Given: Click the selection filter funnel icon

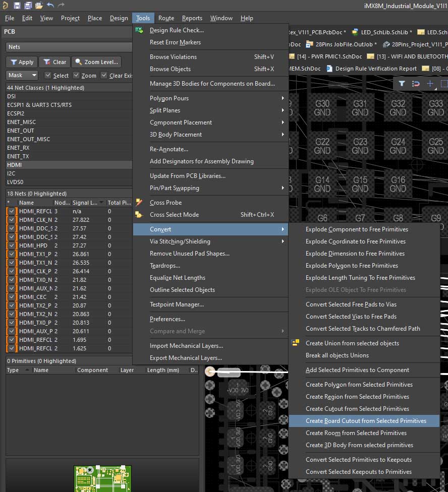Looking at the screenshot, I should tap(402, 84).
